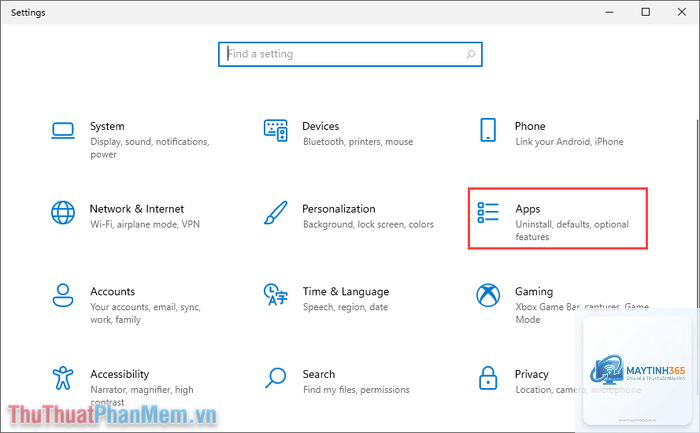
Task: Open the Time & Language icon
Action: tap(275, 295)
